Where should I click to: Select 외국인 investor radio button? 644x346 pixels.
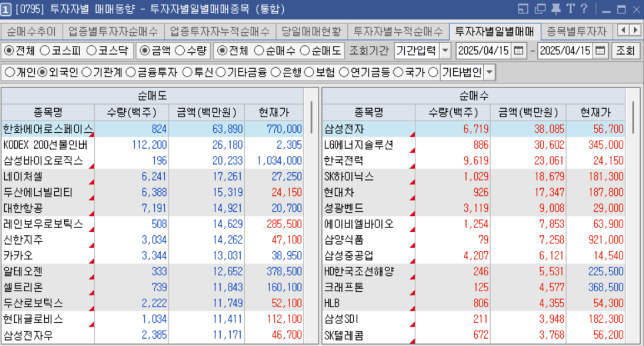[x=42, y=73]
